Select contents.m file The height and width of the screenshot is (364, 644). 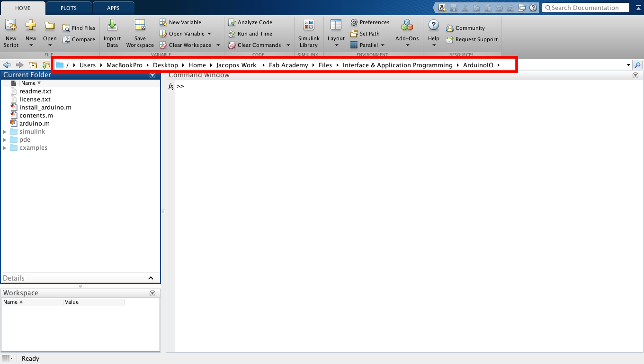point(36,115)
